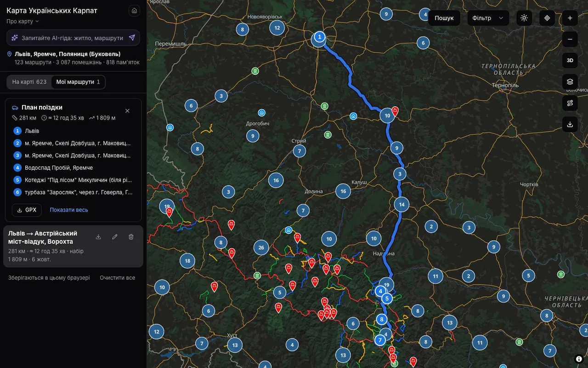Select waypoint 5 Котеджі "Під лісом" Микуличин
588x368 pixels.
tap(73, 180)
